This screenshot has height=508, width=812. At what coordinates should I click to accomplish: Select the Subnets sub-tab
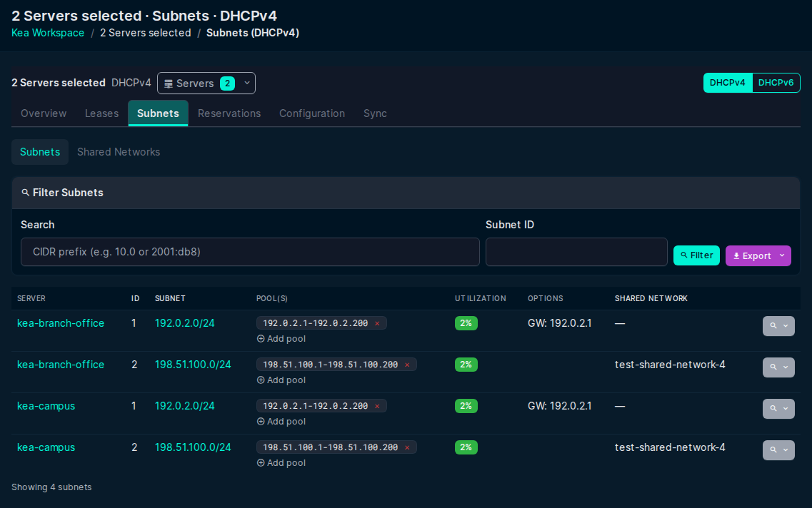point(40,152)
